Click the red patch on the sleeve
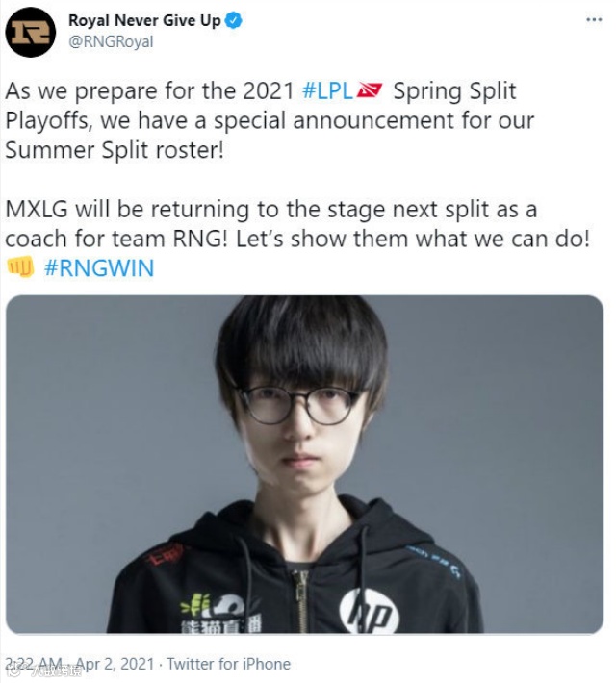The height and width of the screenshot is (683, 616). point(166,555)
